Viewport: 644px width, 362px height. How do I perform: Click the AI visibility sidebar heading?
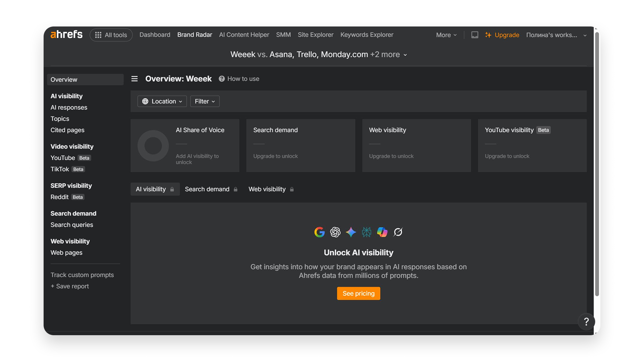[x=66, y=96]
